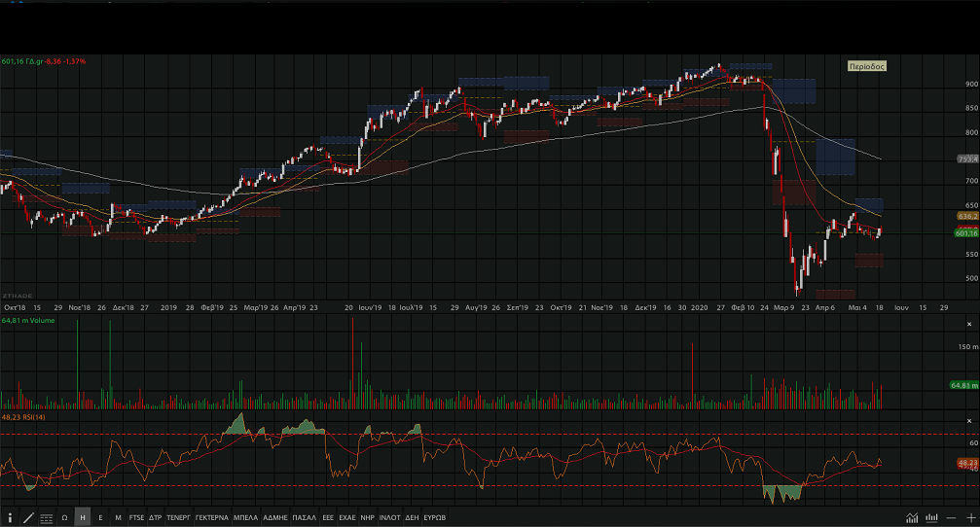Select the line drawing tool
Image resolution: width=980 pixels, height=527 pixels.
click(x=28, y=517)
